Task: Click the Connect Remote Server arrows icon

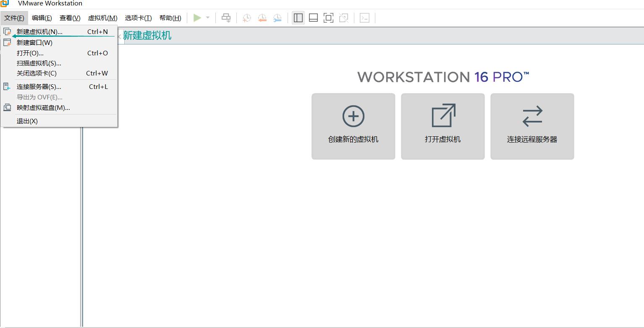Action: [x=532, y=116]
